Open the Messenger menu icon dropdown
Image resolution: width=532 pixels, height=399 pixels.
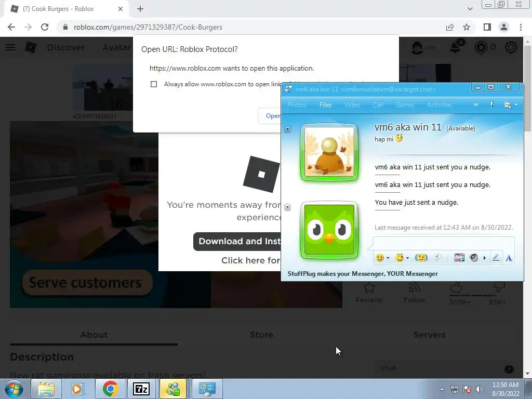(510, 105)
